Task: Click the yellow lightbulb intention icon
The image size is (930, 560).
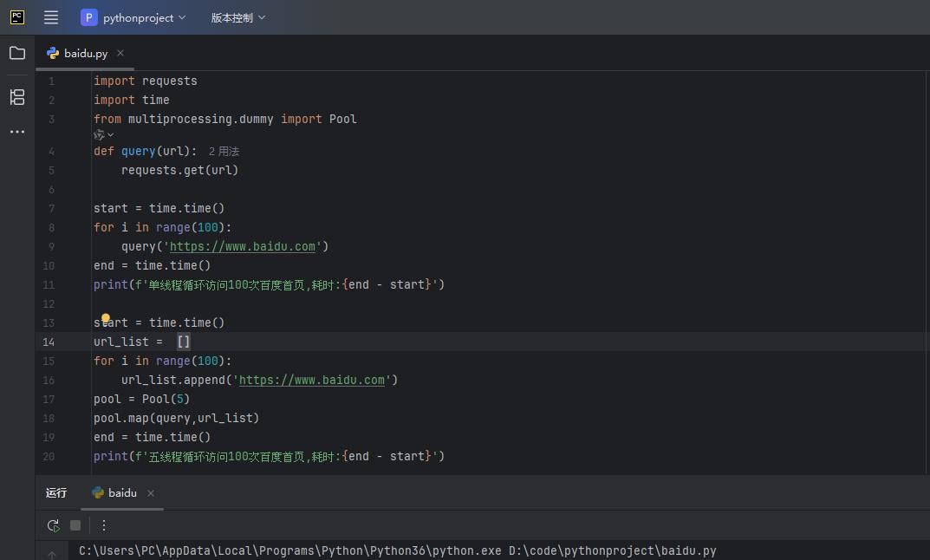Action: click(x=106, y=318)
